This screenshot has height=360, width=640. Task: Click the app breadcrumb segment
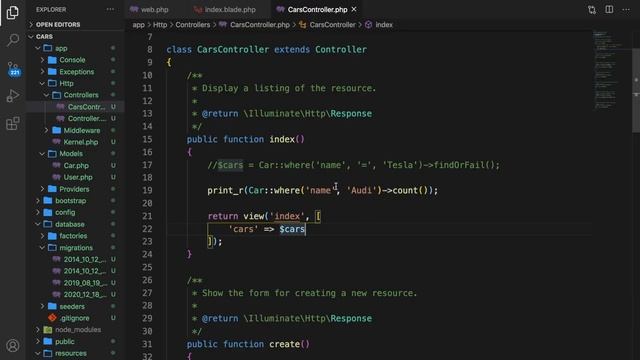[138, 25]
